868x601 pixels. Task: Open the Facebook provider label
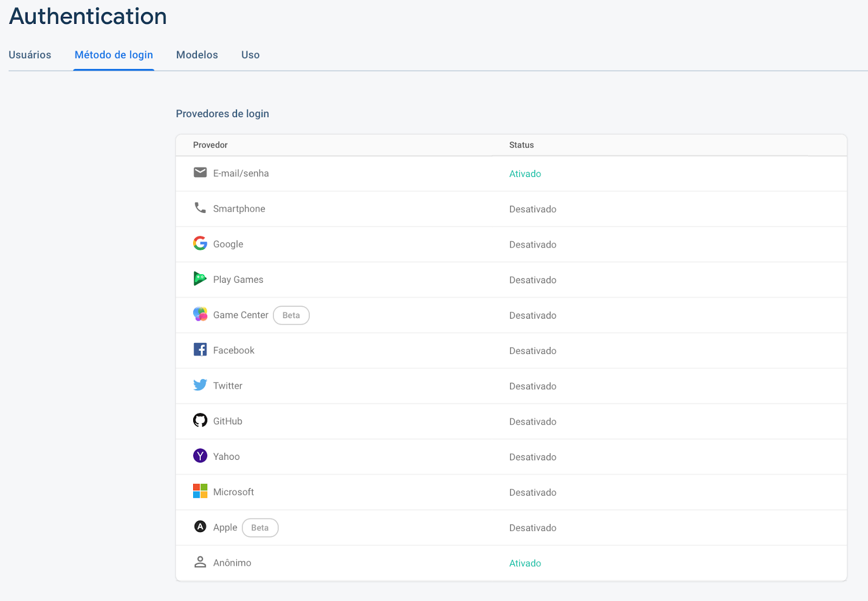pos(234,350)
